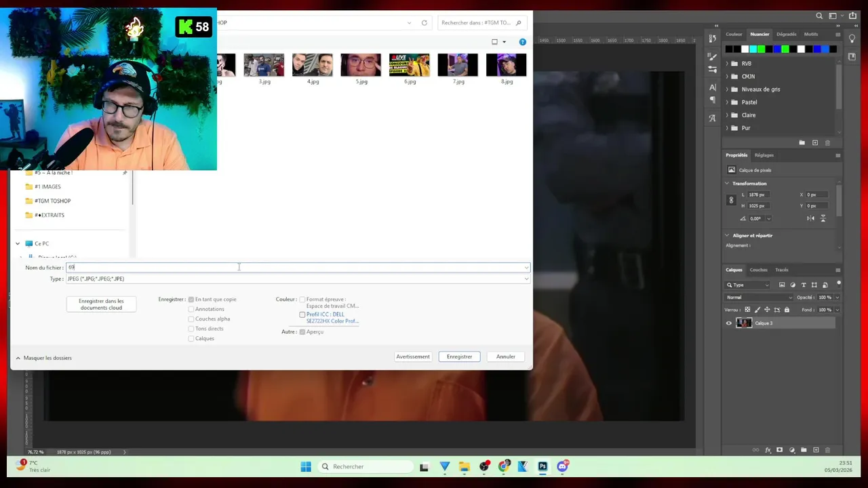
Task: Expand the RVB swatch group
Action: (x=727, y=64)
